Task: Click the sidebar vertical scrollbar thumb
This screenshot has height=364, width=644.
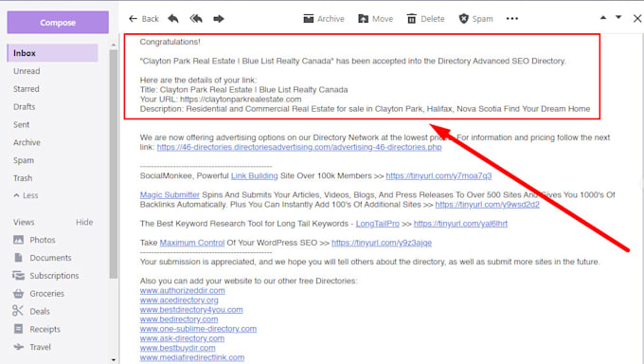Action: [114, 164]
